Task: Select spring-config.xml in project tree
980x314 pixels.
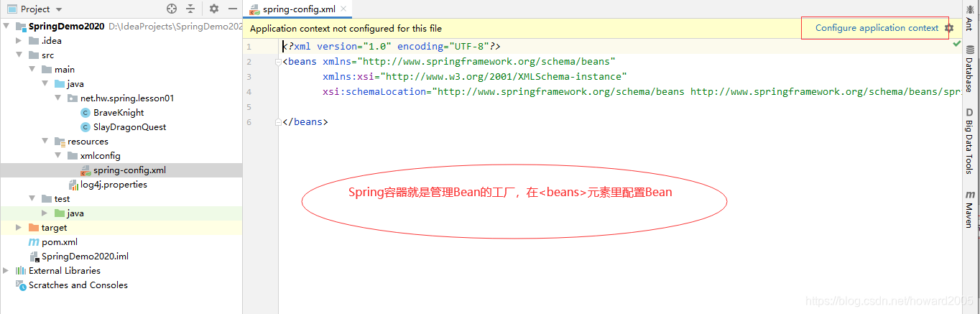Action: point(129,170)
